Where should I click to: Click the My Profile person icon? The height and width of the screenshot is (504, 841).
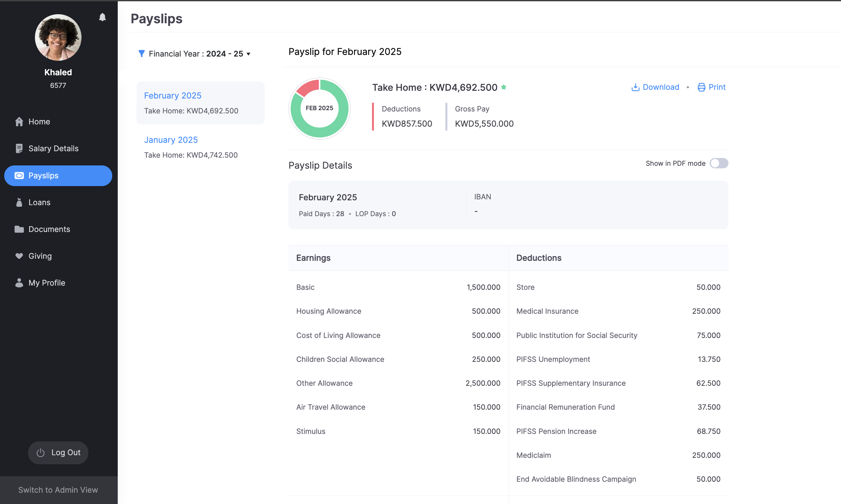[x=19, y=283]
